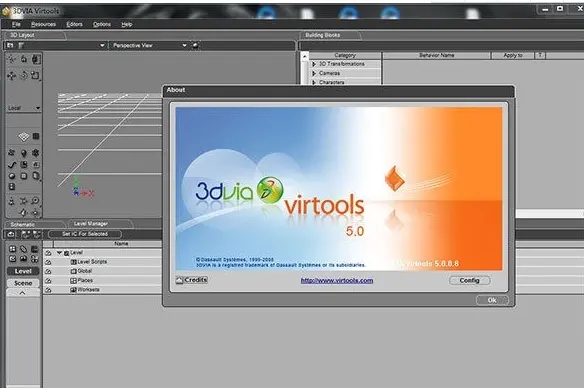Click the 3DVIA Virtools application icon in title bar

(x=6, y=11)
